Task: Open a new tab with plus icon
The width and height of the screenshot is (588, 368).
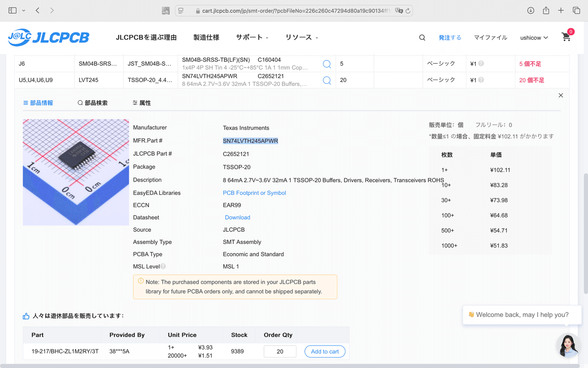Action: click(561, 10)
